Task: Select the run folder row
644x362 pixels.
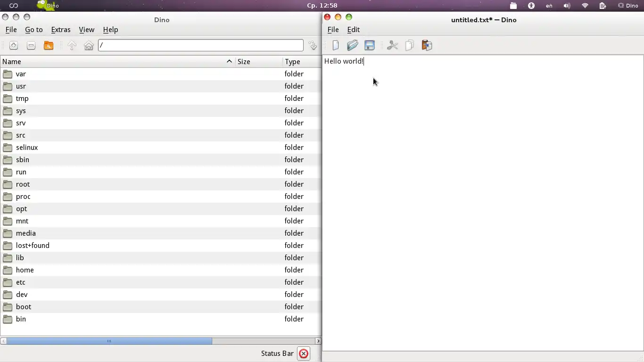Action: 161,172
